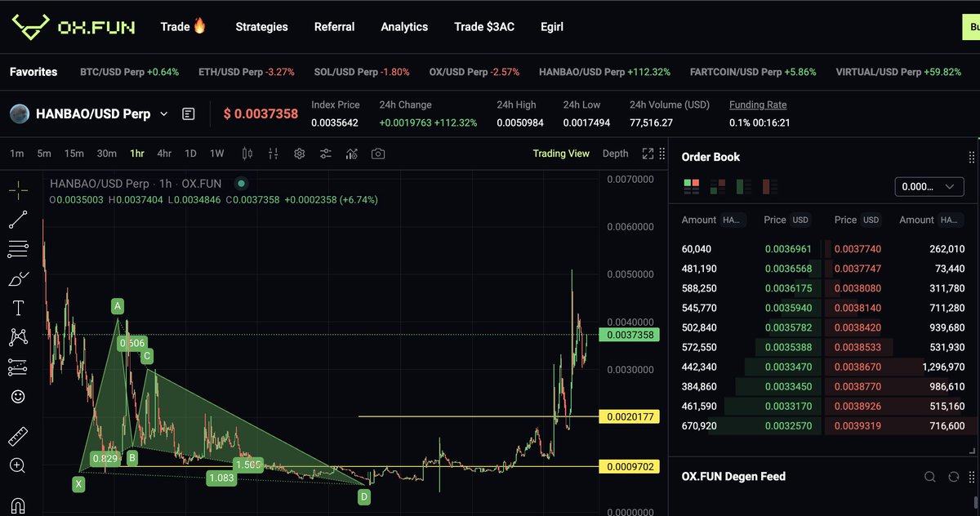The height and width of the screenshot is (516, 980).
Task: Go to the Referral page
Action: click(x=334, y=26)
